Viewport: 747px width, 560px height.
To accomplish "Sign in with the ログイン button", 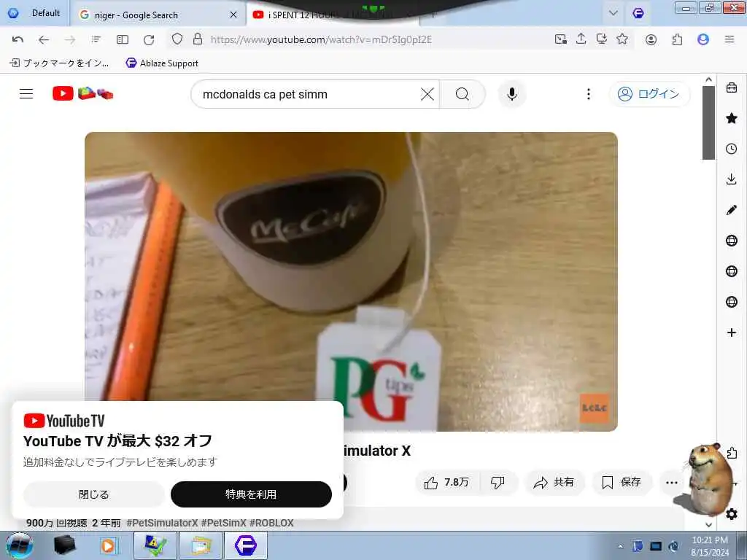I will point(649,94).
